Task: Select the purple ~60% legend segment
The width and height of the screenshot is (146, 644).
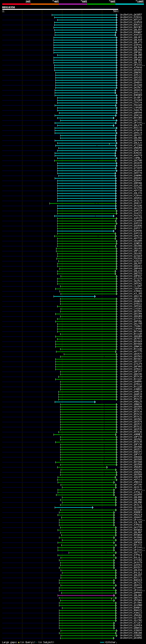Action: coord(73,4)
